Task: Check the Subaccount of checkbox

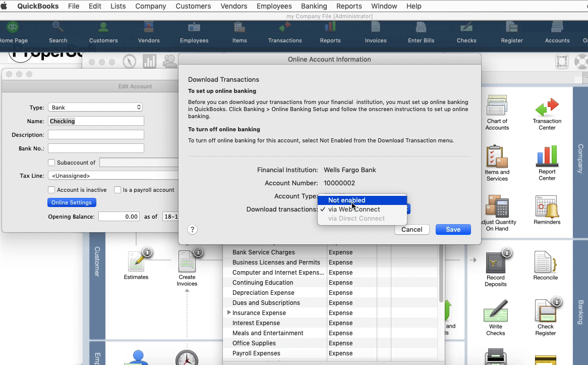Action: click(51, 163)
